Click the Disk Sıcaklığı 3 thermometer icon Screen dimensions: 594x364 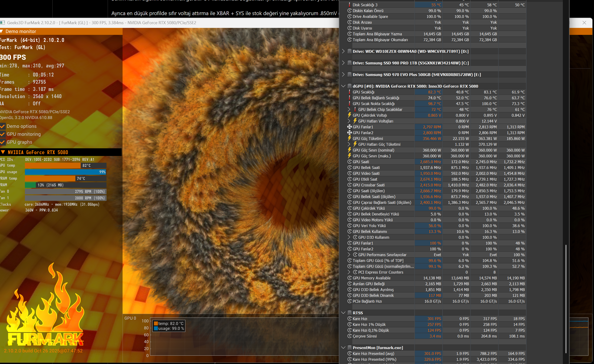point(349,5)
